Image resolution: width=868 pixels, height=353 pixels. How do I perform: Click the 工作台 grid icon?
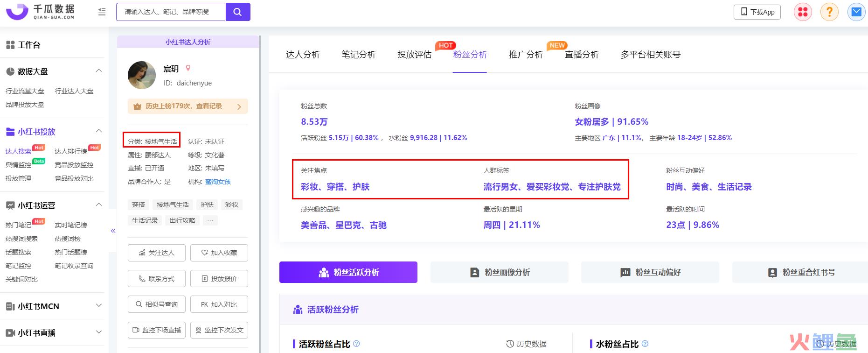coord(10,45)
